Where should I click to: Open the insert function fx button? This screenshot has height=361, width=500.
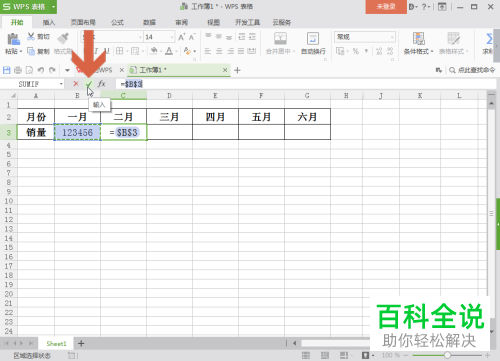tap(102, 84)
